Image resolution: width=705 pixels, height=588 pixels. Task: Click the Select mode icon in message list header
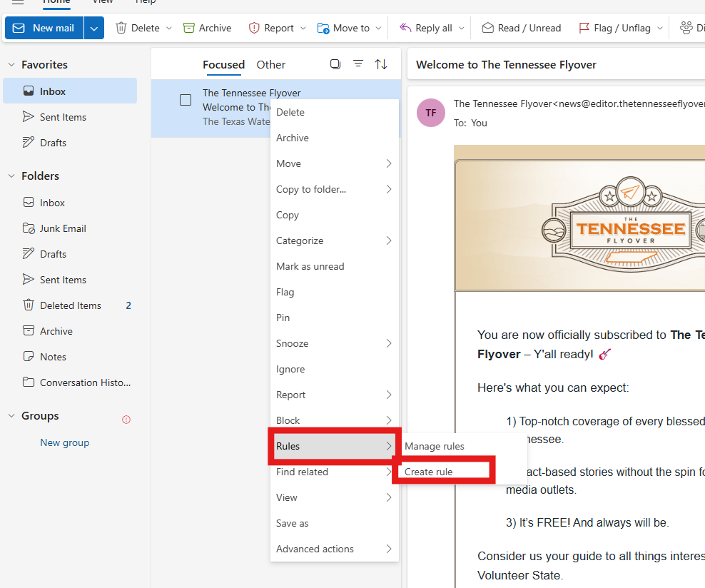(x=335, y=64)
